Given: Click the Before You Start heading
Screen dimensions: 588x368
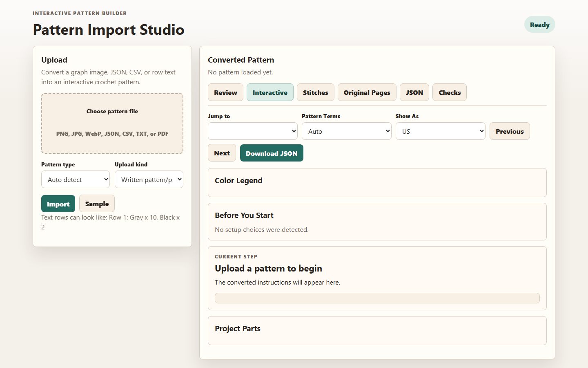Looking at the screenshot, I should click(244, 215).
